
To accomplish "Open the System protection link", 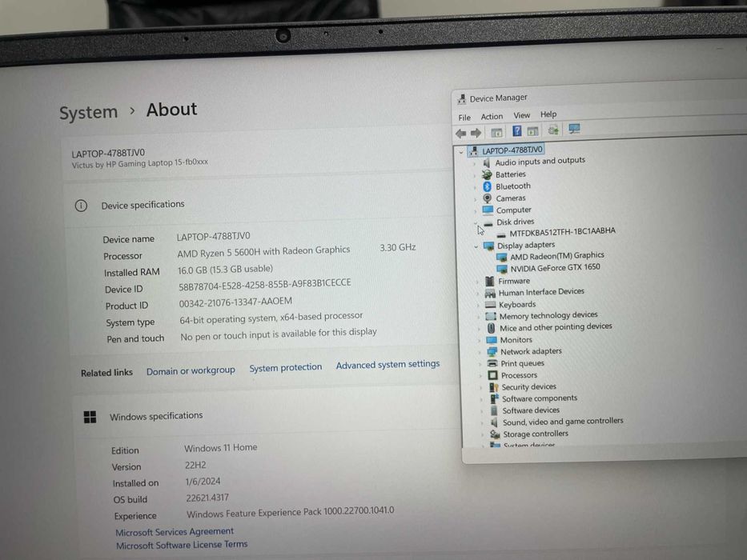I will click(x=286, y=368).
